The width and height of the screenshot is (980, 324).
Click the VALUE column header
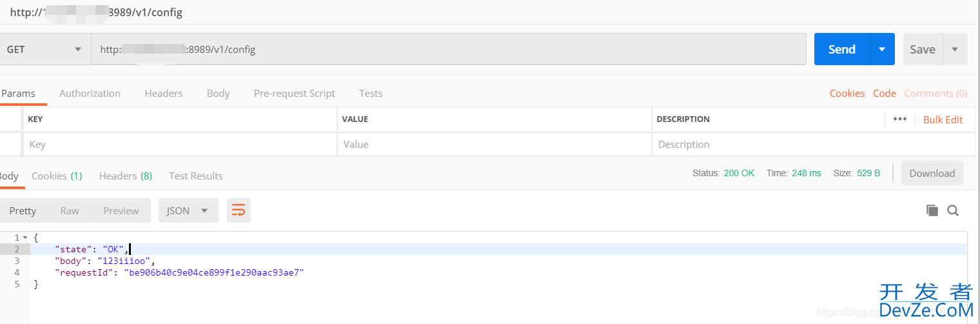pyautogui.click(x=355, y=119)
